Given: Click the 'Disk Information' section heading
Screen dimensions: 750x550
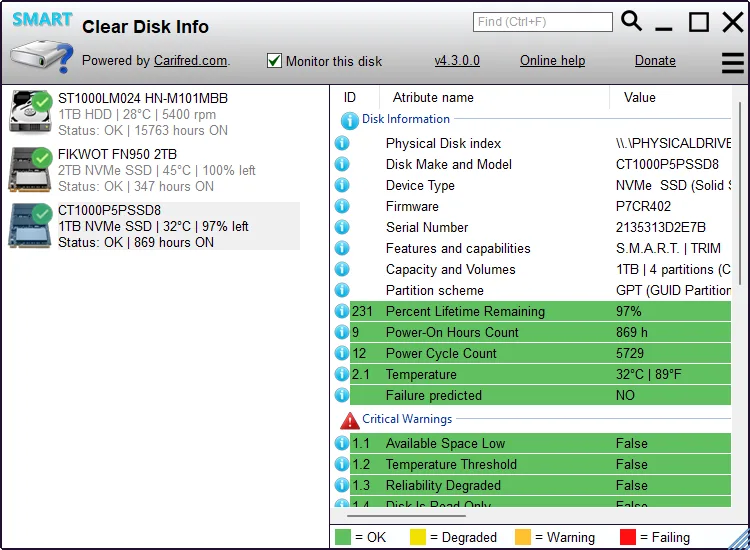Looking at the screenshot, I should [x=406, y=119].
